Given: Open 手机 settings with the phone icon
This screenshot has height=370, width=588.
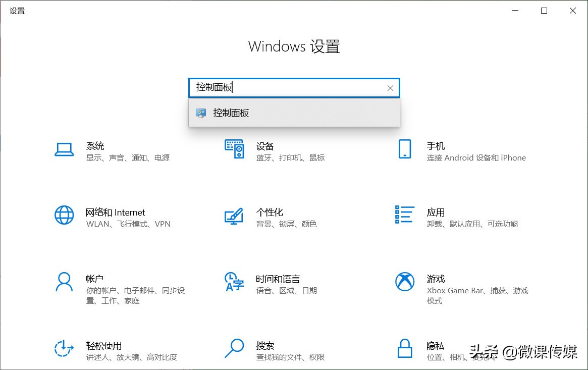Looking at the screenshot, I should [404, 150].
